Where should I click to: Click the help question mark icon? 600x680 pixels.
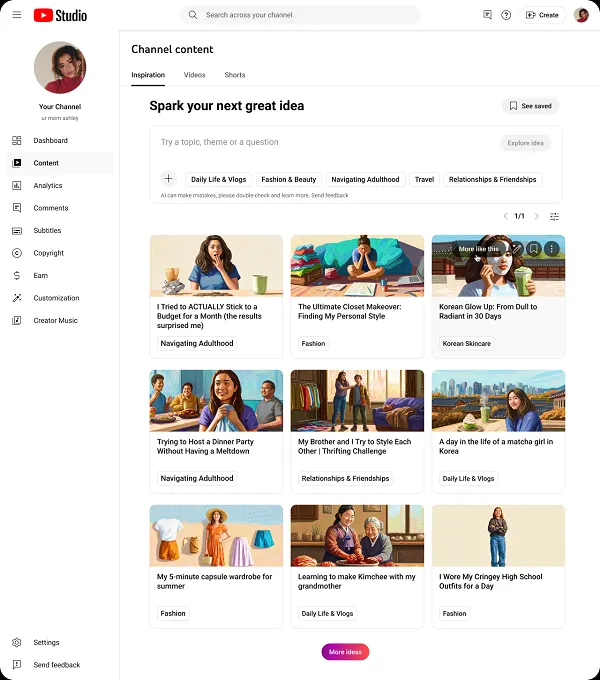click(x=506, y=15)
